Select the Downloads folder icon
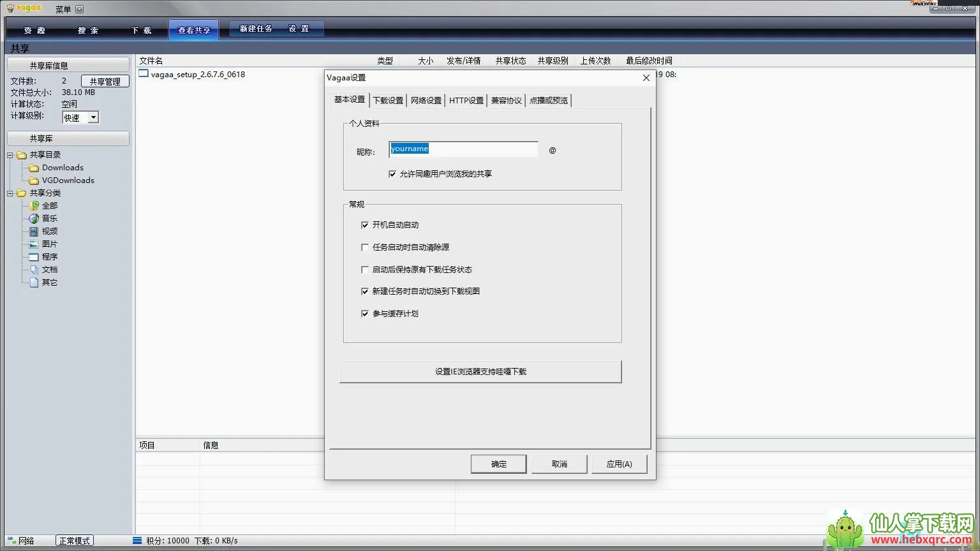 pos(34,168)
